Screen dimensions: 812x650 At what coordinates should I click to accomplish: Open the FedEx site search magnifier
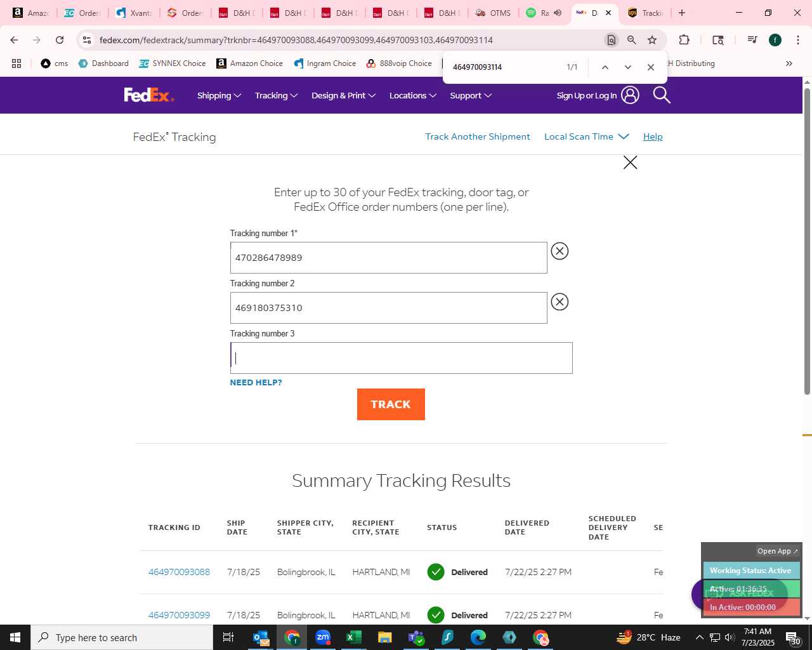tap(662, 95)
